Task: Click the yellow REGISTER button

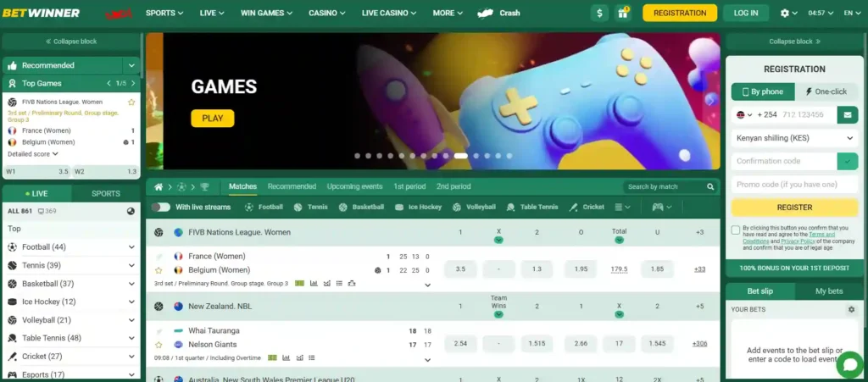Action: 794,208
